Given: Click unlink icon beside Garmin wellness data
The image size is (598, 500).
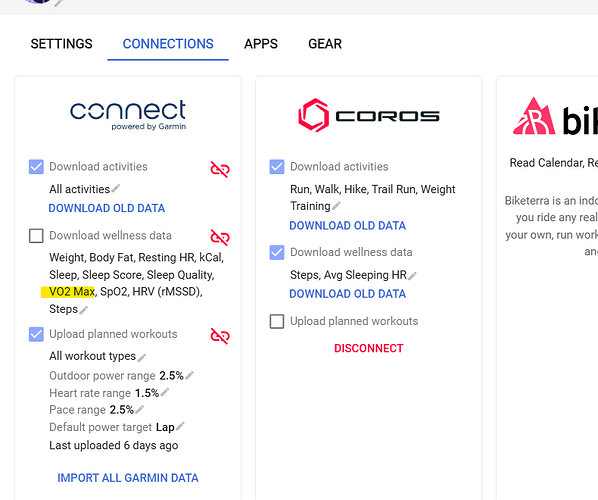Looking at the screenshot, I should click(220, 237).
